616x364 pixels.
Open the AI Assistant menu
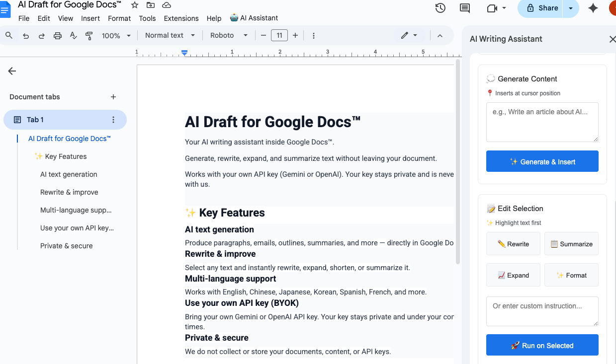click(x=254, y=18)
